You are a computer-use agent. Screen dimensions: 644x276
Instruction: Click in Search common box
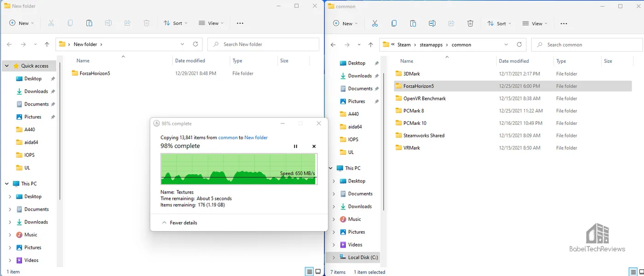587,45
